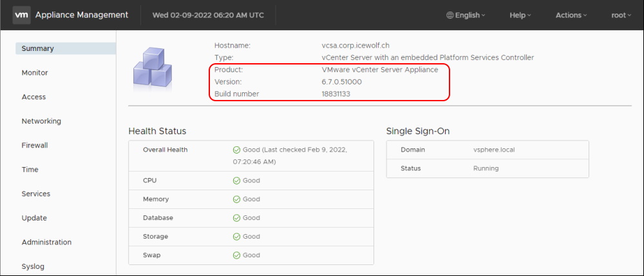
Task: Click the Memory health green check icon
Action: [x=236, y=199]
